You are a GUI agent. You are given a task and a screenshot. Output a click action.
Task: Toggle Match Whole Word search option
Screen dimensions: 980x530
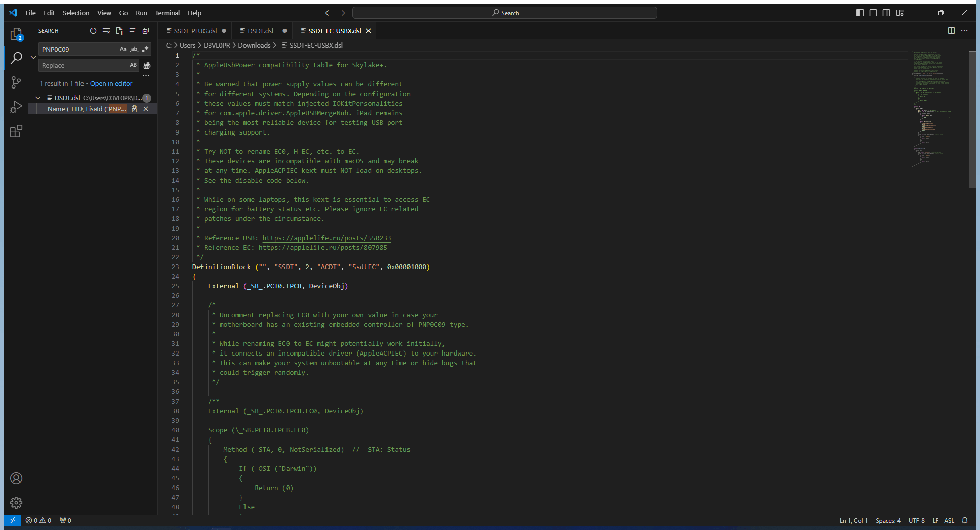[x=134, y=49]
